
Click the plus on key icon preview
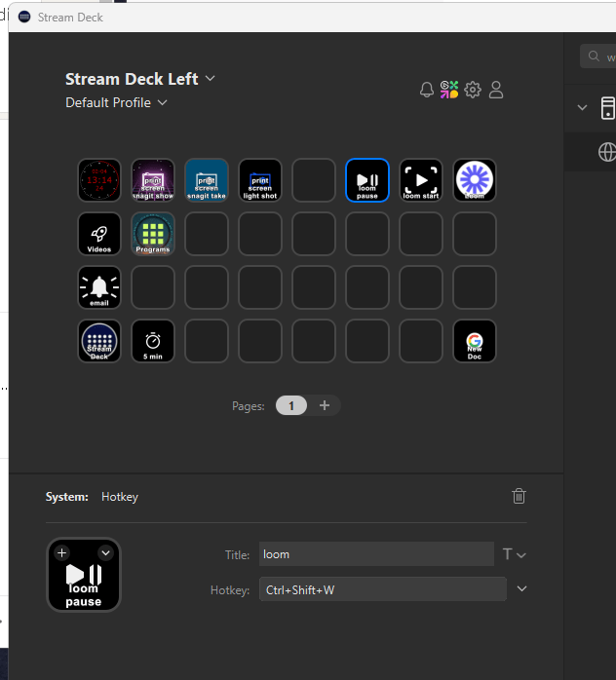click(62, 553)
